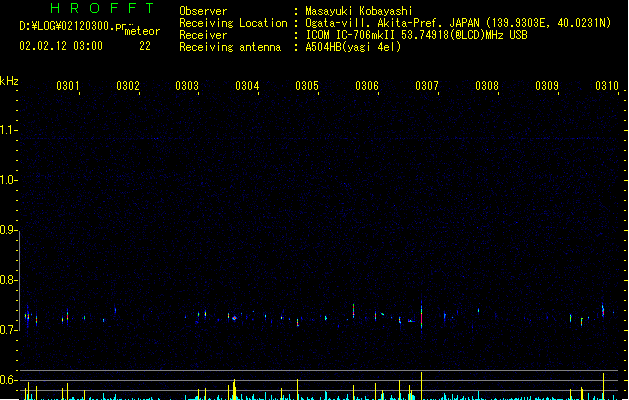Click the 0.6 kHz axis label
Screen dimensions: 629x400
8,380
